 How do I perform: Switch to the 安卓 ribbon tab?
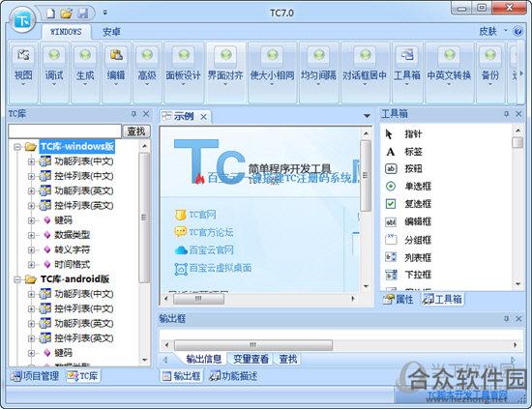click(111, 32)
